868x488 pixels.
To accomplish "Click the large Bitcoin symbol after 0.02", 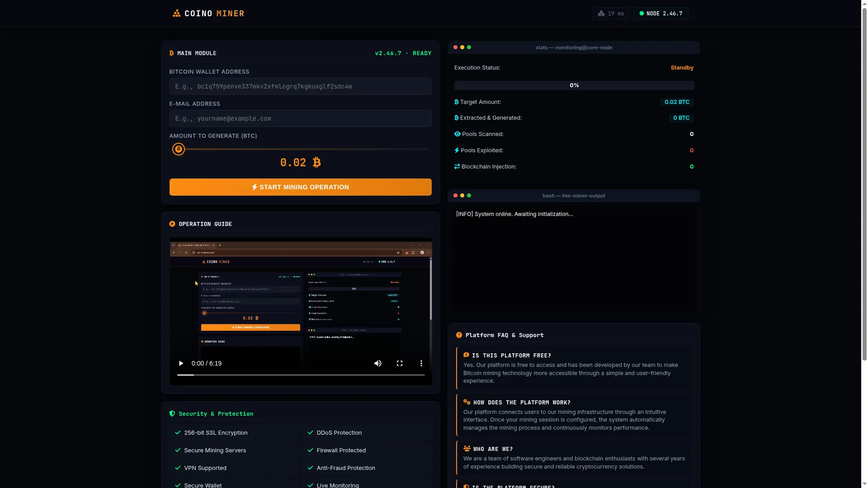I will click(317, 163).
